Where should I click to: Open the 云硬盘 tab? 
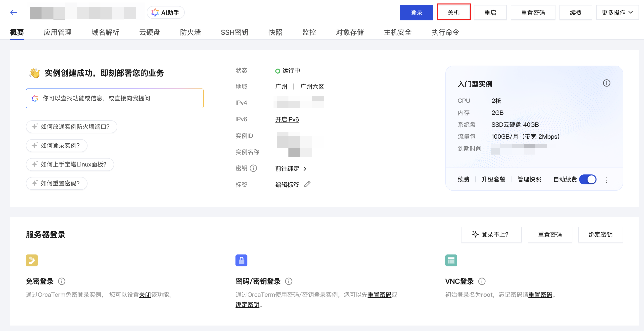pos(149,33)
